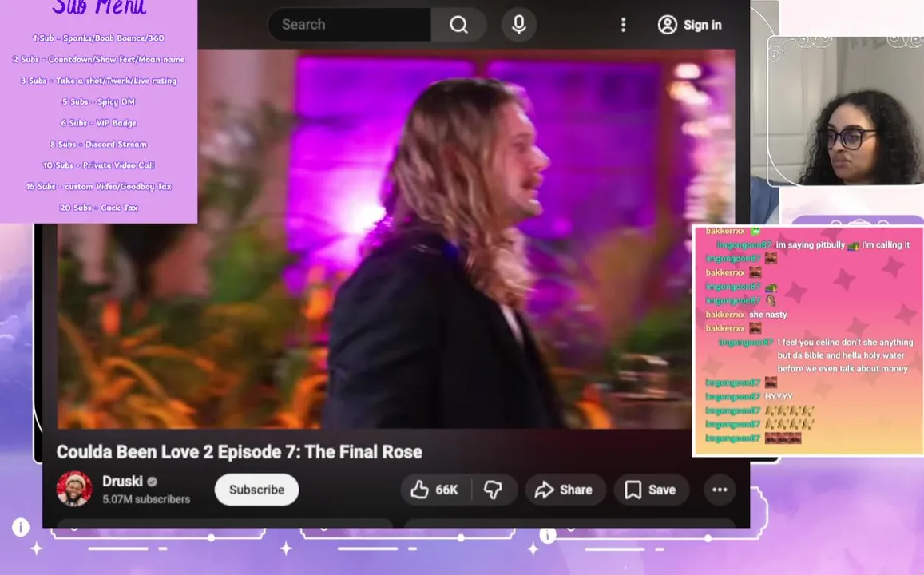Dislike the video with thumbs down icon
The height and width of the screenshot is (575, 924).
(494, 490)
